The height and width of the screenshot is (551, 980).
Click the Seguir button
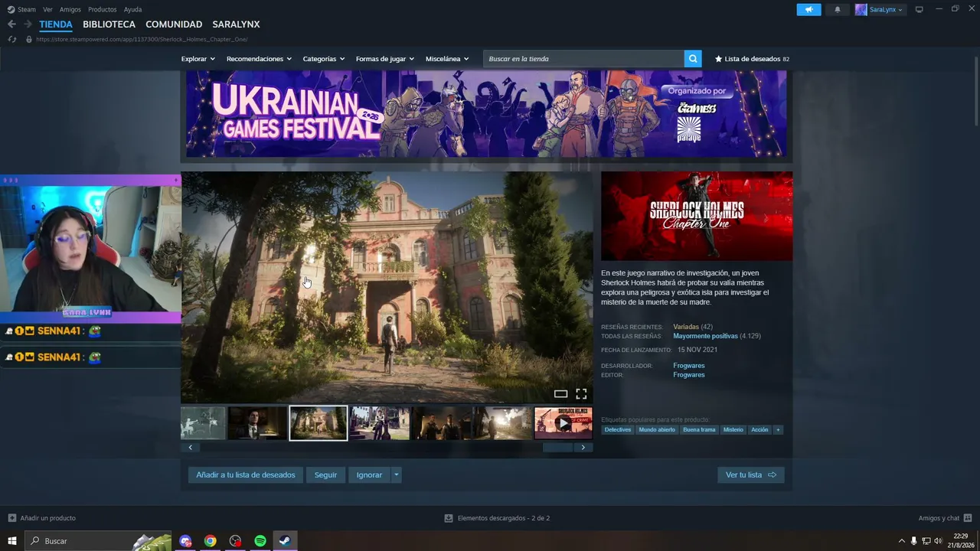point(325,475)
